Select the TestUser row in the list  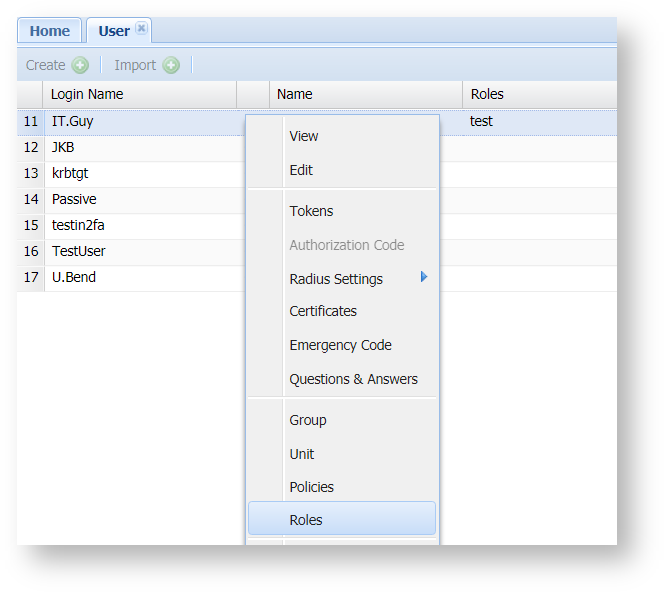(78, 251)
